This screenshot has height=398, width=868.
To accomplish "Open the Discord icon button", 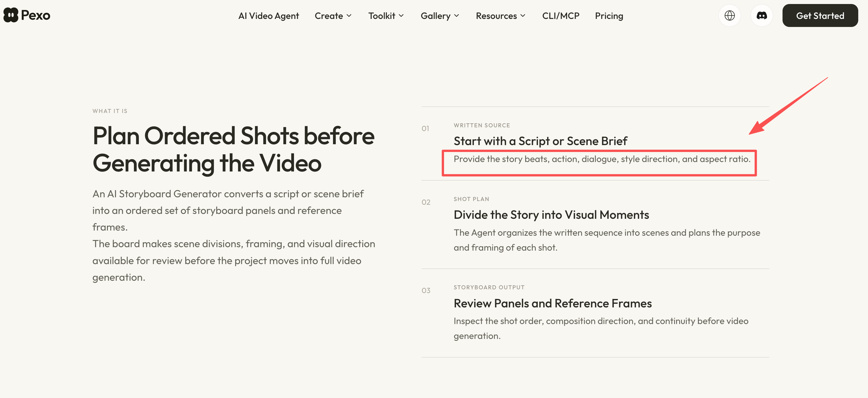I will click(762, 15).
